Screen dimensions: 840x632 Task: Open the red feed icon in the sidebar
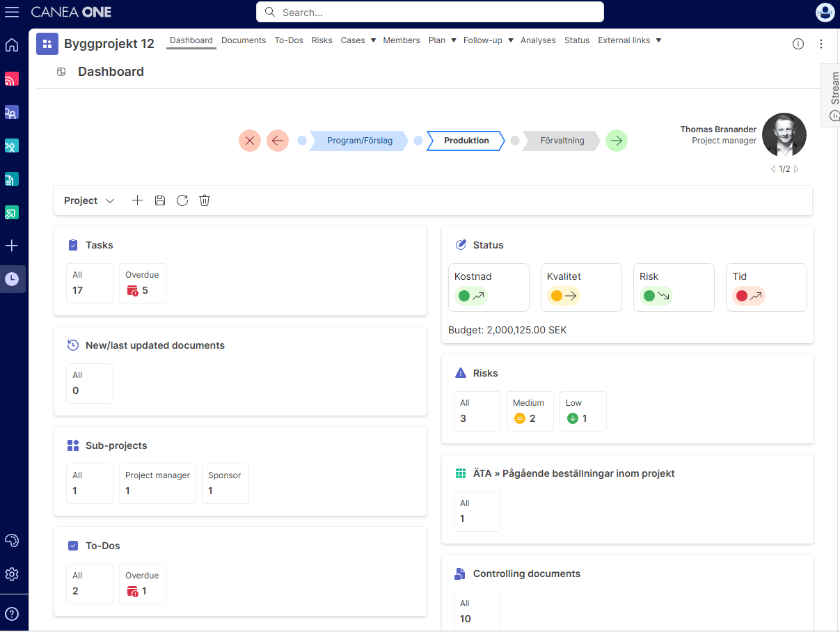click(x=12, y=79)
